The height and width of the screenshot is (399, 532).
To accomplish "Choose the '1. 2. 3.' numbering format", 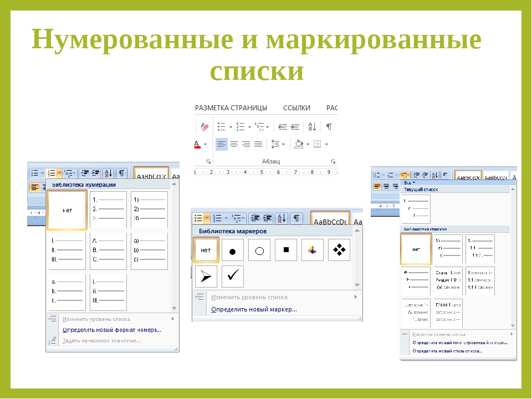I will pyautogui.click(x=108, y=209).
